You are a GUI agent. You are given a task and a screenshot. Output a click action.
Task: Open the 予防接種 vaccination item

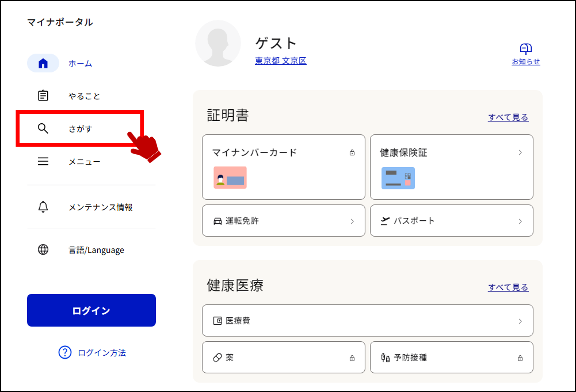tap(452, 357)
